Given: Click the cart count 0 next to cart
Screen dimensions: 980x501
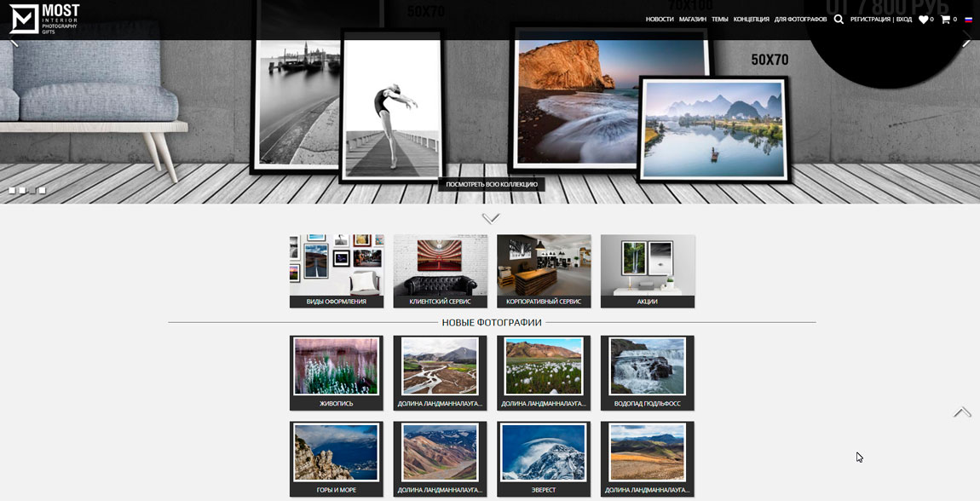Looking at the screenshot, I should [x=955, y=20].
